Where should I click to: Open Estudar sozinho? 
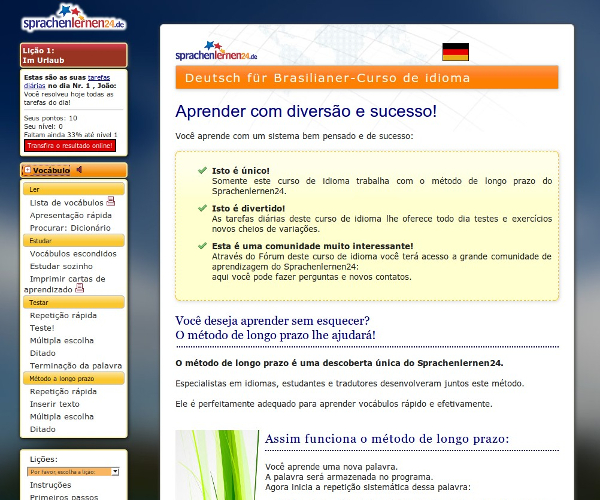(x=61, y=266)
